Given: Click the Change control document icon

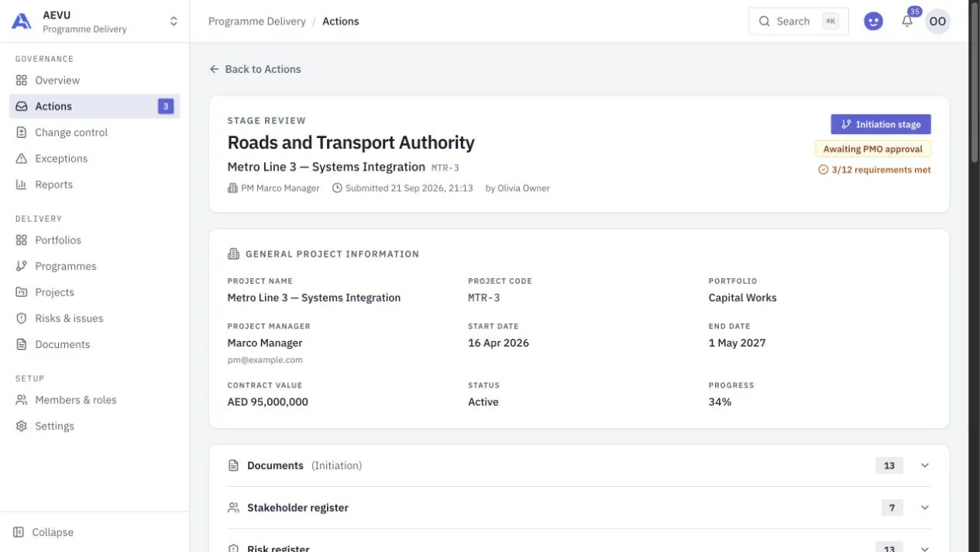Looking at the screenshot, I should [22, 133].
